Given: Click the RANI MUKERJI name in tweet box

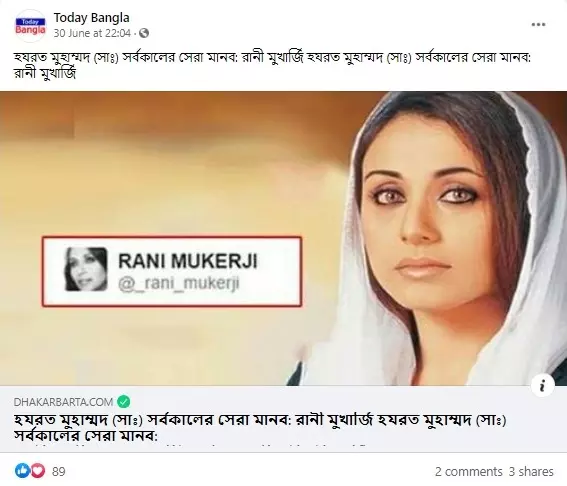Looking at the screenshot, I should click(x=188, y=261).
